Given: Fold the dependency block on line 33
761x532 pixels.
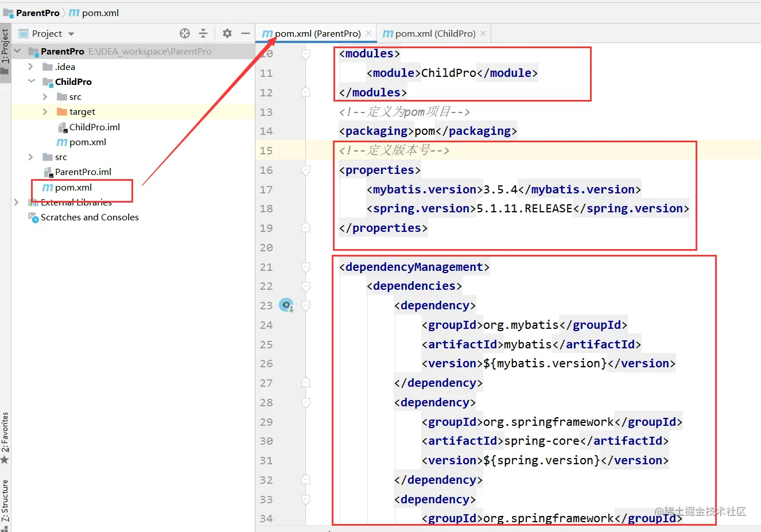Looking at the screenshot, I should [x=306, y=499].
